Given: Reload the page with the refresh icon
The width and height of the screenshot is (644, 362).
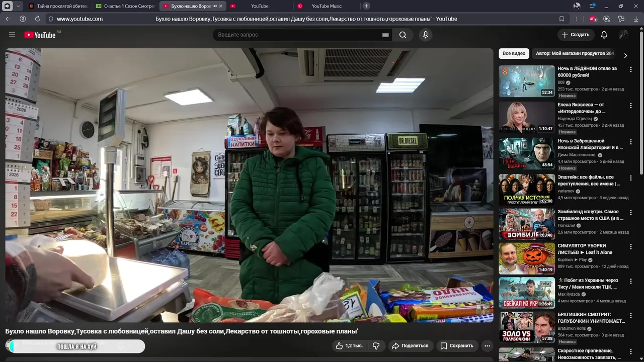Looking at the screenshot, I should coord(37,19).
